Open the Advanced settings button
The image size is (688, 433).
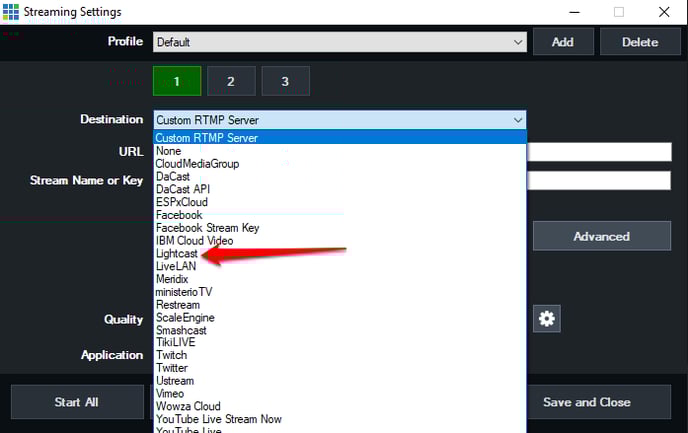pos(601,236)
